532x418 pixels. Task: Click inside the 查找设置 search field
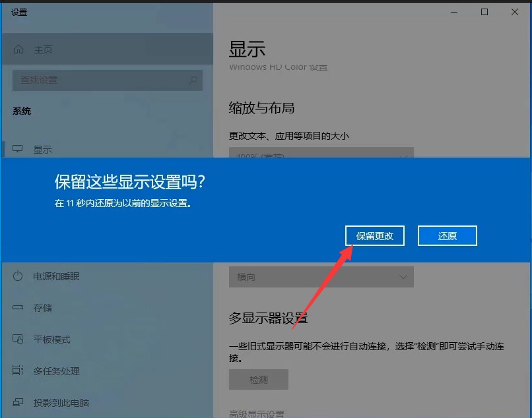pos(99,80)
